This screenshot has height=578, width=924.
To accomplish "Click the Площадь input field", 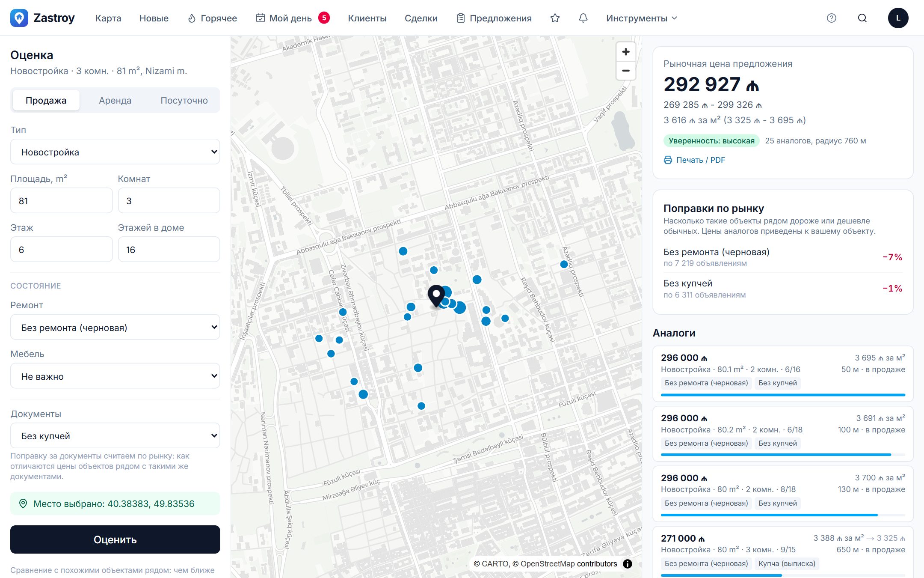I will pyautogui.click(x=61, y=201).
